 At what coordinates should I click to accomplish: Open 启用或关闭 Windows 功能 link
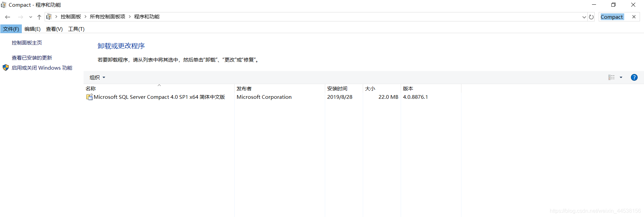coord(42,68)
